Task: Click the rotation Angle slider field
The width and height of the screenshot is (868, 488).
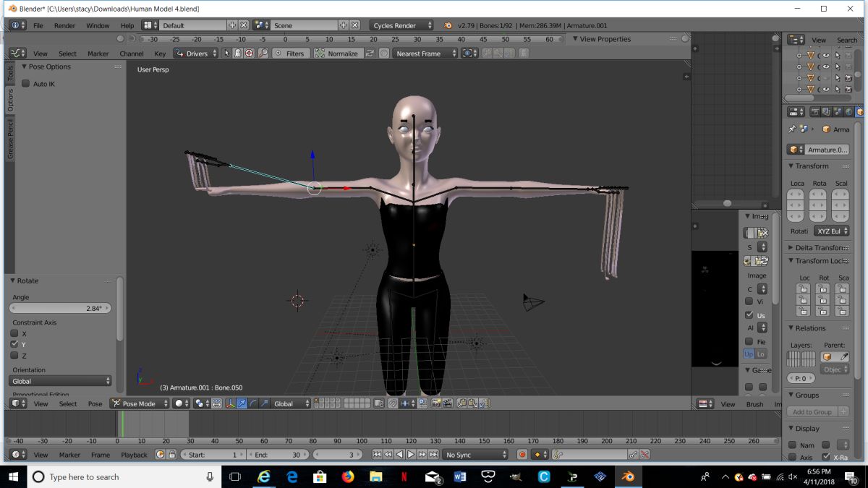Action: tap(61, 308)
